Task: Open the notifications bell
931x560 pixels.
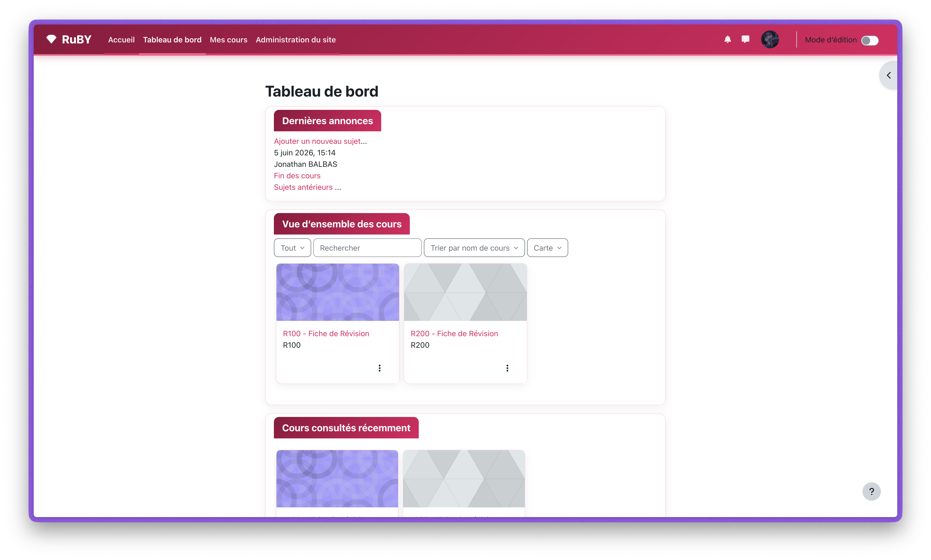Action: pyautogui.click(x=728, y=39)
